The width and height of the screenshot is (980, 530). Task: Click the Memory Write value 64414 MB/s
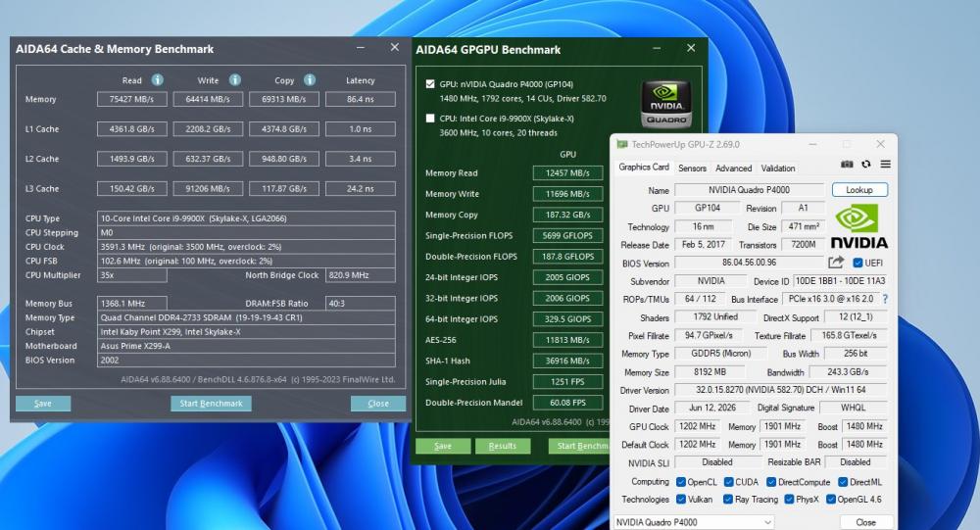tap(208, 99)
